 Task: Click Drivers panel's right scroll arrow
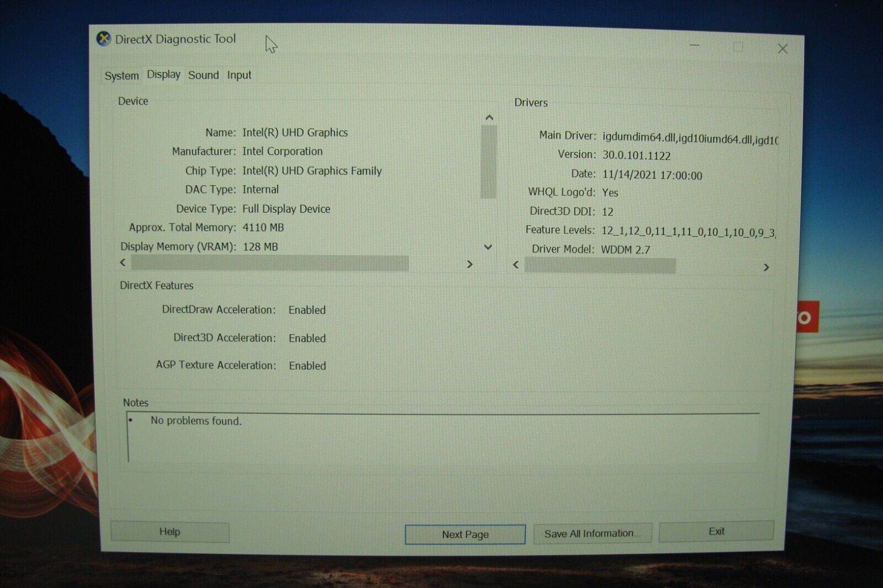click(x=766, y=268)
